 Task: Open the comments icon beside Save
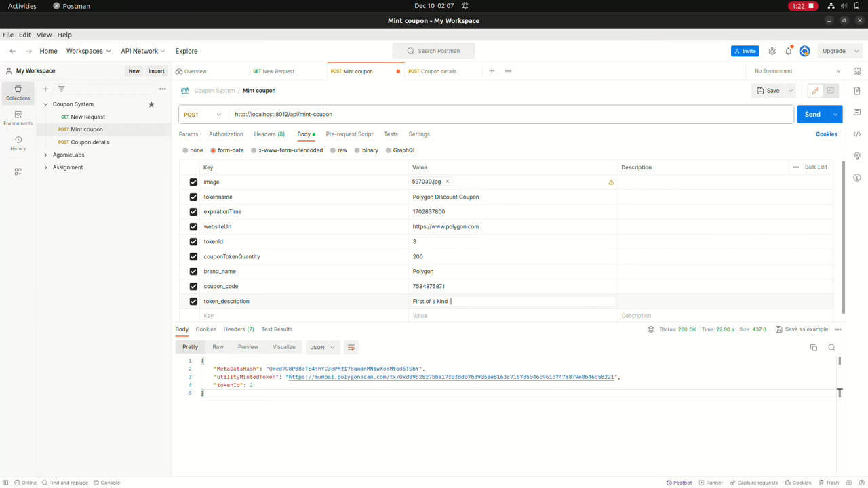click(x=830, y=91)
